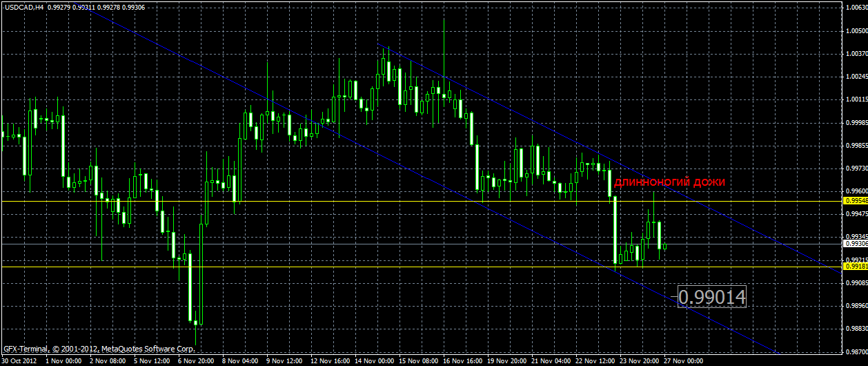Image resolution: width=868 pixels, height=366 pixels.
Task: Click price axis value 0.99600
Action: [x=856, y=191]
